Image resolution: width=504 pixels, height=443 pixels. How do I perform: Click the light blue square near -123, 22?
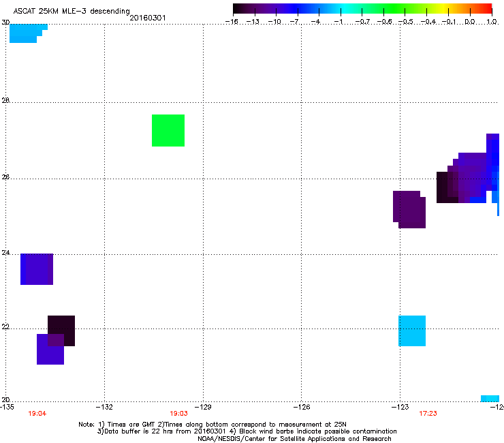412,331
